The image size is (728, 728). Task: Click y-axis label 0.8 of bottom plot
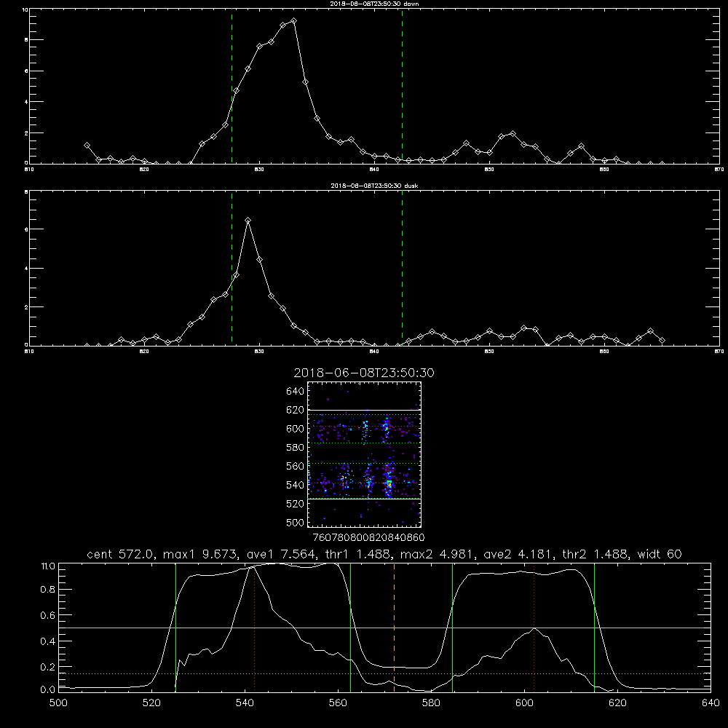tap(48, 590)
